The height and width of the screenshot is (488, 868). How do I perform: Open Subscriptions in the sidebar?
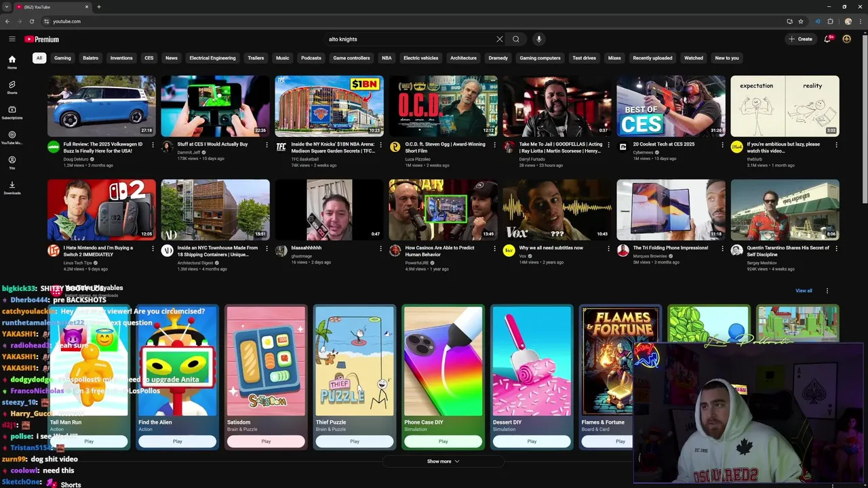pos(12,113)
